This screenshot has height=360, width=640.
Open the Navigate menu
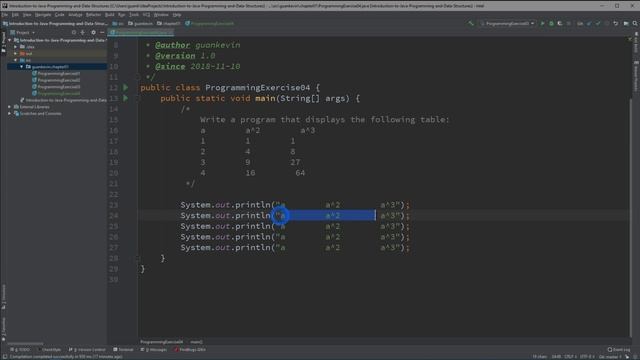coord(43,15)
